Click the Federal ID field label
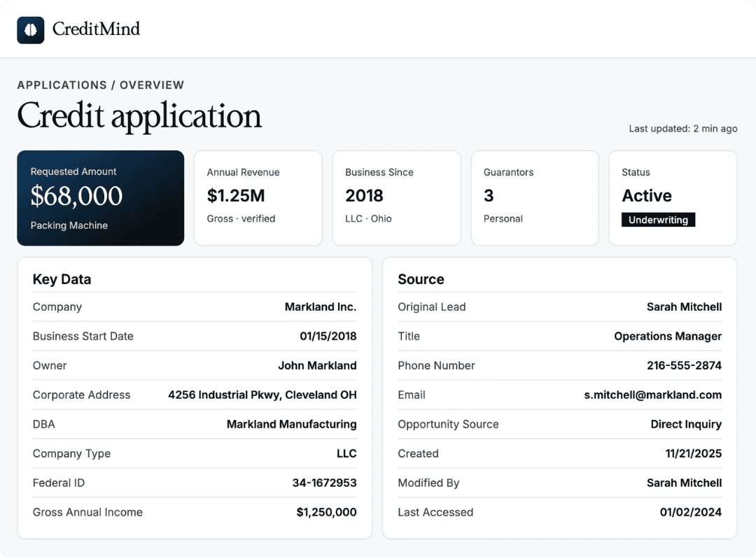This screenshot has width=756, height=557. tap(58, 483)
